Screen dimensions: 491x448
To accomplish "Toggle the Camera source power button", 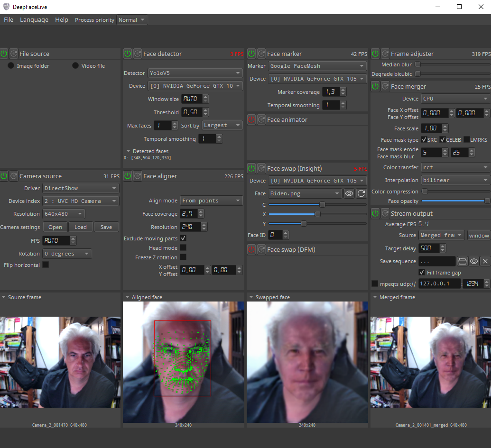I will tap(4, 176).
